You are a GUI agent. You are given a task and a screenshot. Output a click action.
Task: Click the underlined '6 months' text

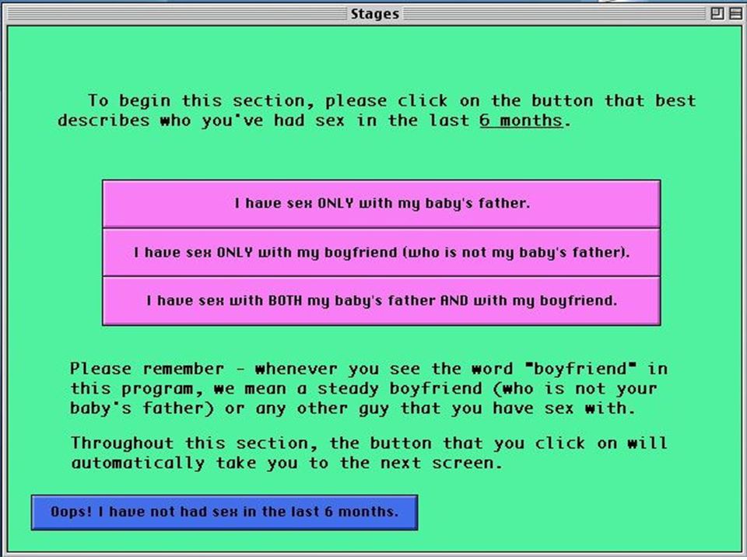pyautogui.click(x=521, y=120)
